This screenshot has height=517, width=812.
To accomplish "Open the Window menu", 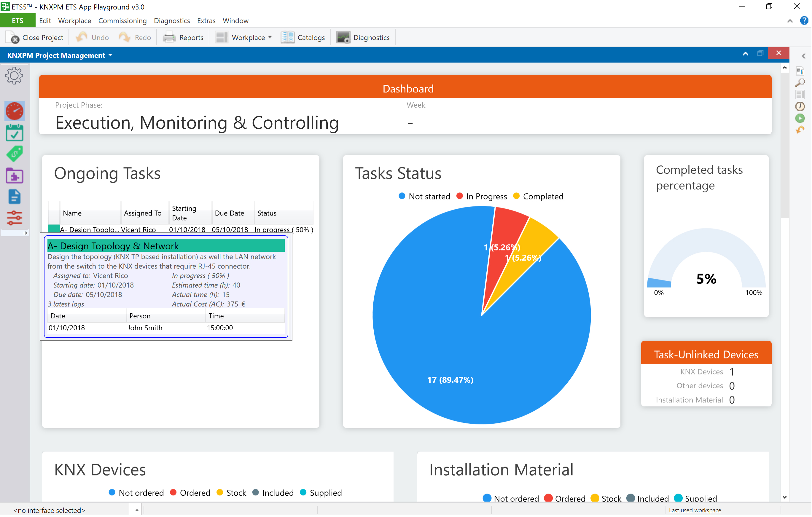I will (x=235, y=20).
